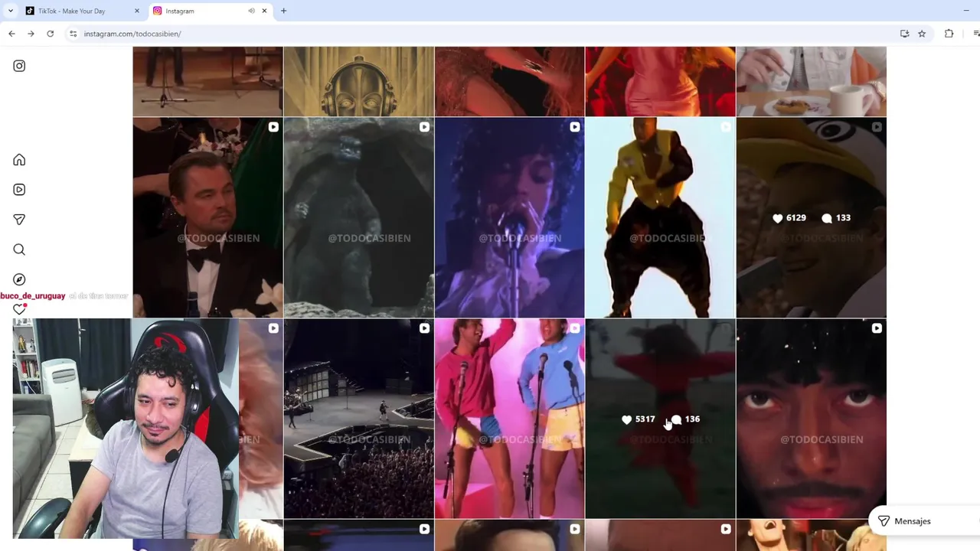
Task: Mute the Instagram tab audio icon
Action: (251, 11)
